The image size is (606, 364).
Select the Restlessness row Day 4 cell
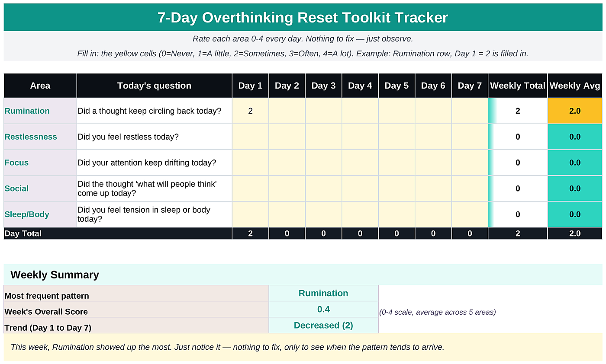tap(360, 137)
